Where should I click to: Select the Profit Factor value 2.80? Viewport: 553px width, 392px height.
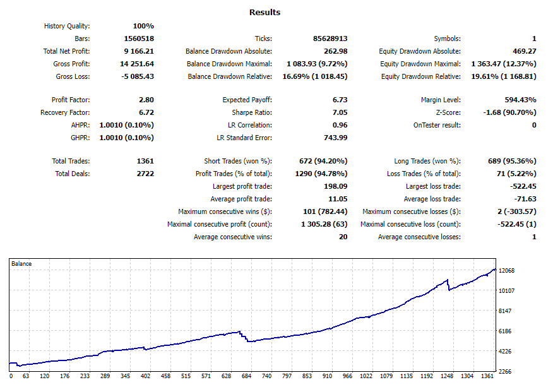pyautogui.click(x=146, y=100)
